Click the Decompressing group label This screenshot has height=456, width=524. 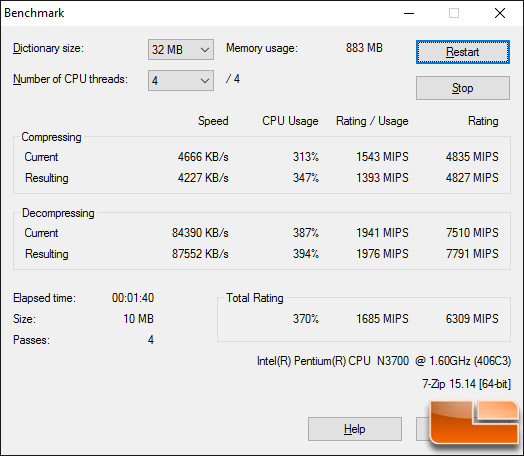[x=58, y=213]
